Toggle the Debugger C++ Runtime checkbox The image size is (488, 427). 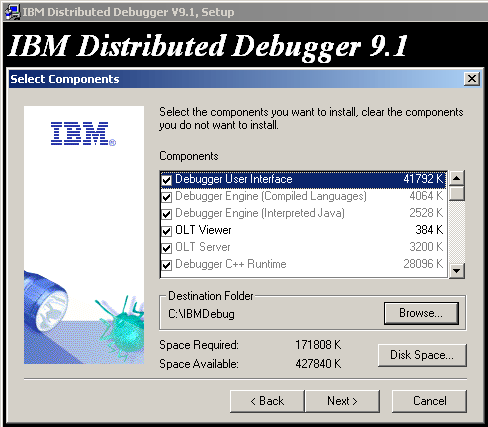coord(167,265)
